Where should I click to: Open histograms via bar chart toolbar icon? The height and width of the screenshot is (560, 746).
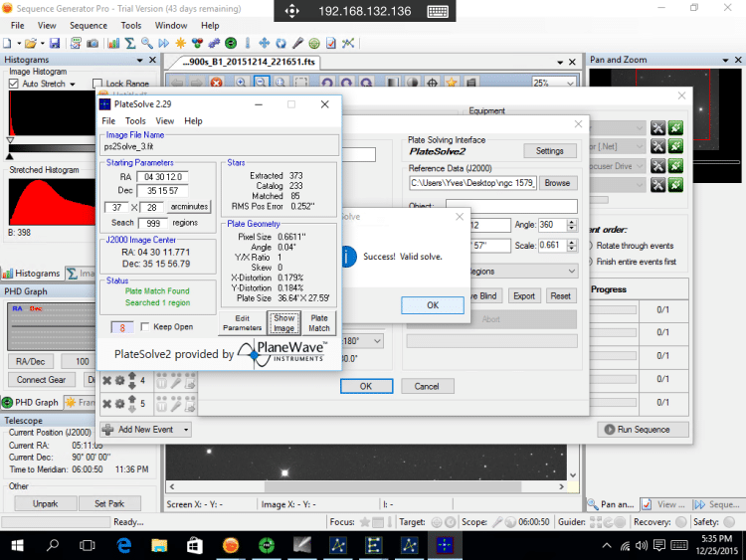(x=113, y=44)
